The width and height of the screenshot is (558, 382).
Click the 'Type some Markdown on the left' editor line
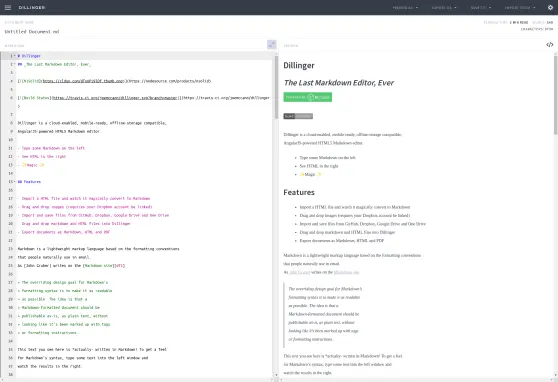pos(52,148)
